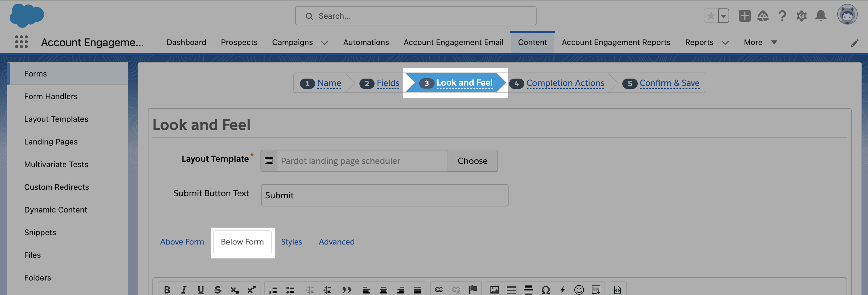Open the templates icon in the editor
The width and height of the screenshot is (868, 295).
coord(596,290)
